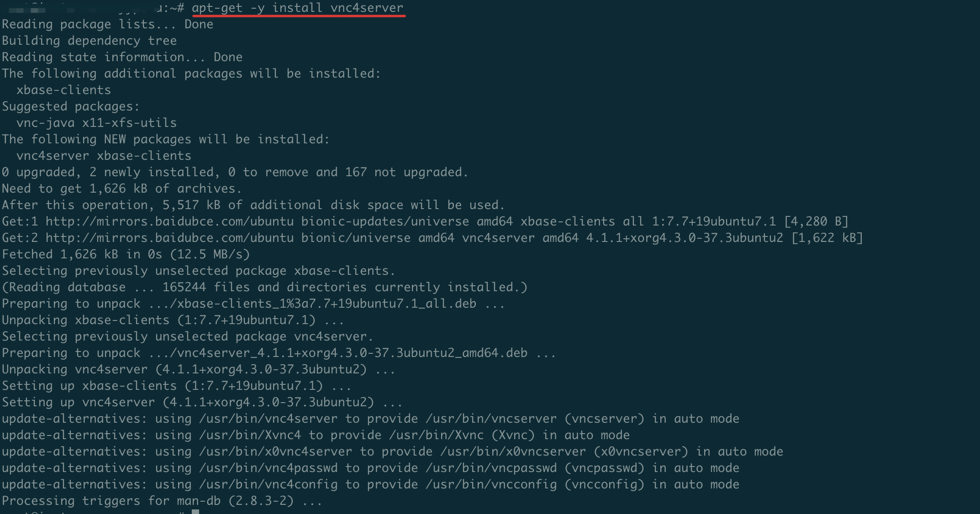Click 'Setting up vnc4server' line
Viewport: 980px width, 514px height.
[202, 403]
